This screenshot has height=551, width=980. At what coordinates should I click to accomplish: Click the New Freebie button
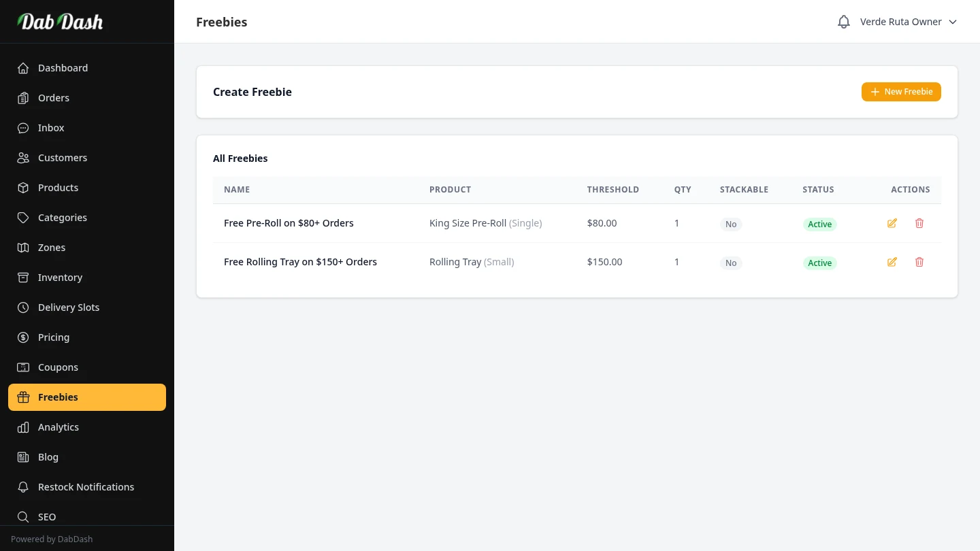[x=901, y=92]
